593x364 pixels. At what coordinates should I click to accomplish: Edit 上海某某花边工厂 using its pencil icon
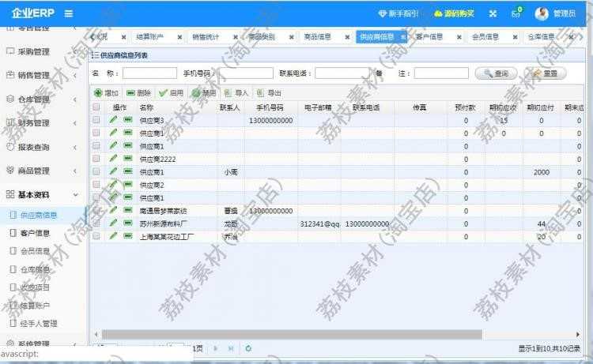pyautogui.click(x=113, y=236)
